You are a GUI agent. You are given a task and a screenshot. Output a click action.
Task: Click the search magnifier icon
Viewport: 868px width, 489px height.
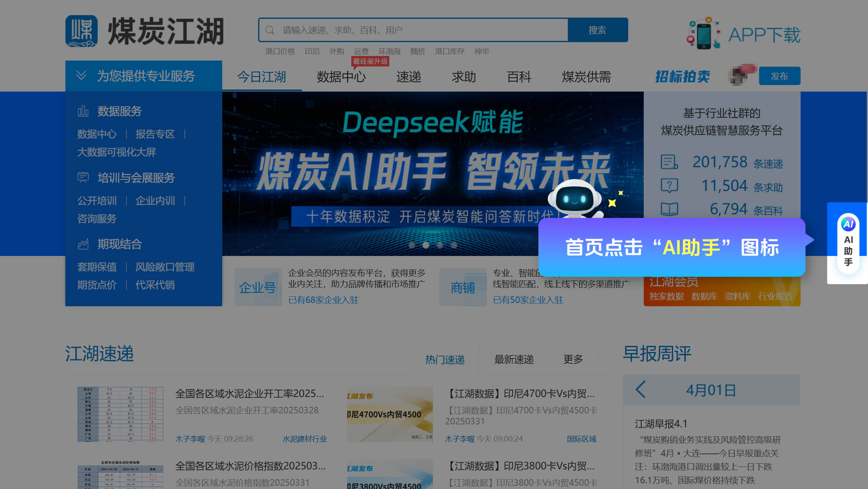pyautogui.click(x=270, y=30)
